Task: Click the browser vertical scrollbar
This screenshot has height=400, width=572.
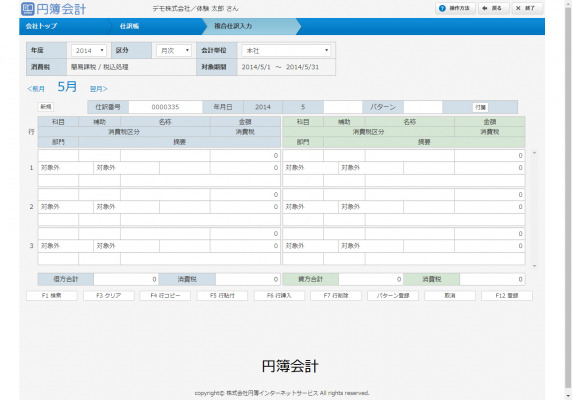Action: [x=568, y=200]
